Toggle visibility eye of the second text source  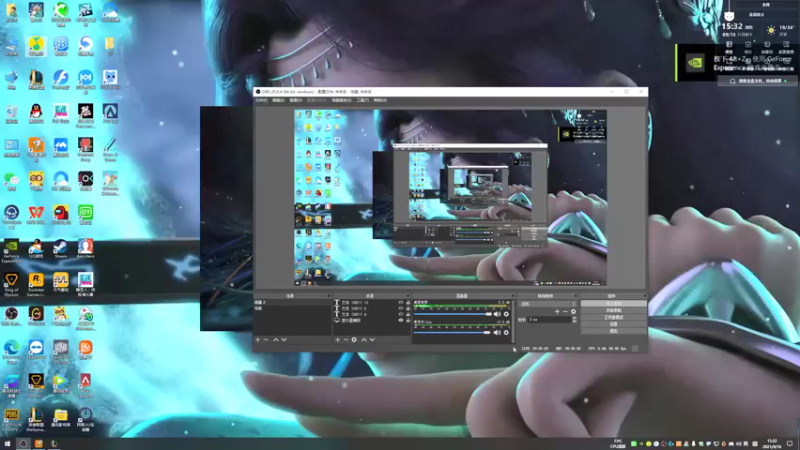coord(401,309)
